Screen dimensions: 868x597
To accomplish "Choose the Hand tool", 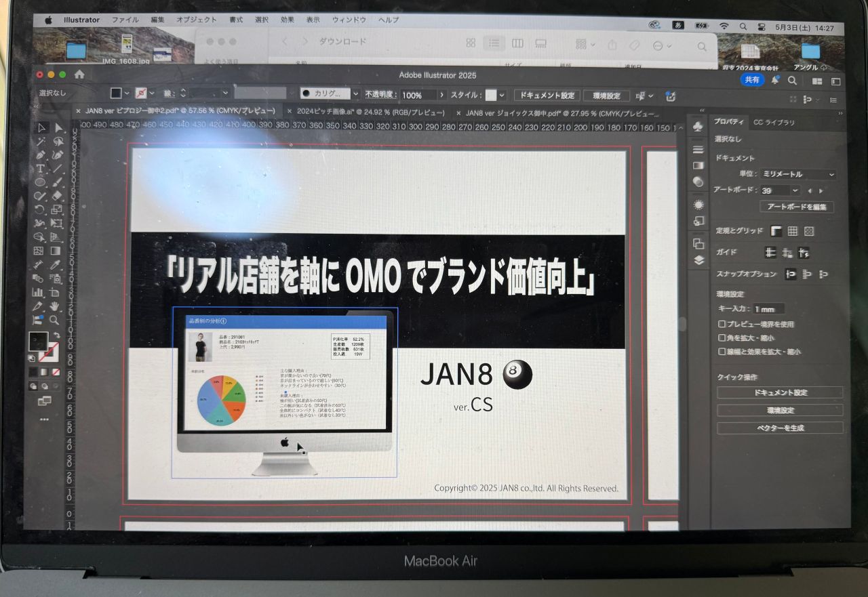I will tap(54, 306).
